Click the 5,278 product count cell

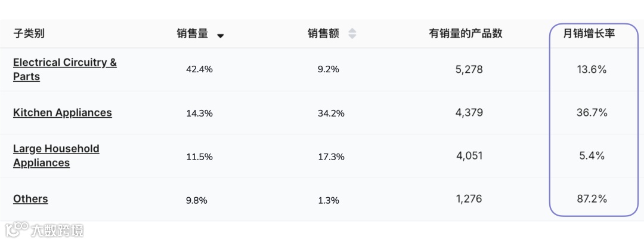(x=469, y=69)
